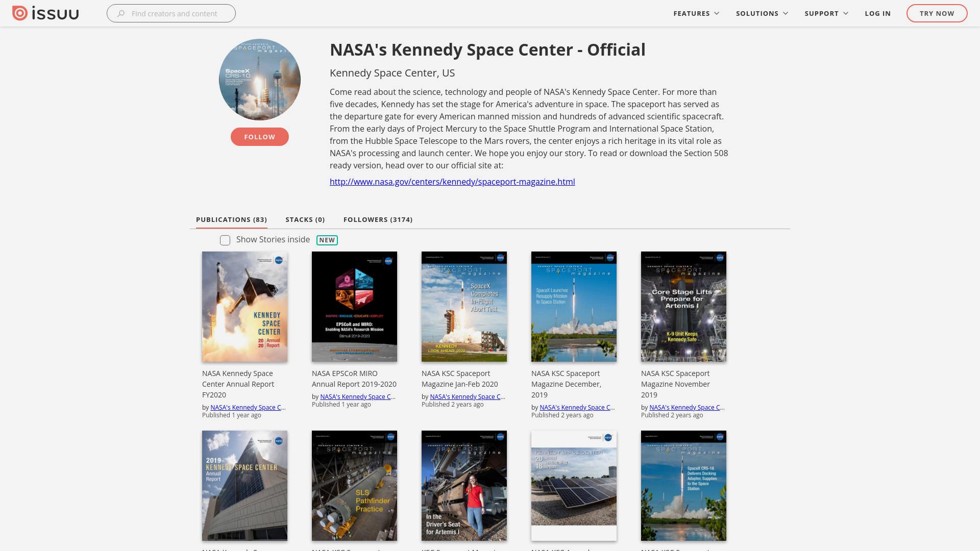Open the author link under Annual Report FY2020
Image resolution: width=980 pixels, height=551 pixels.
click(248, 407)
